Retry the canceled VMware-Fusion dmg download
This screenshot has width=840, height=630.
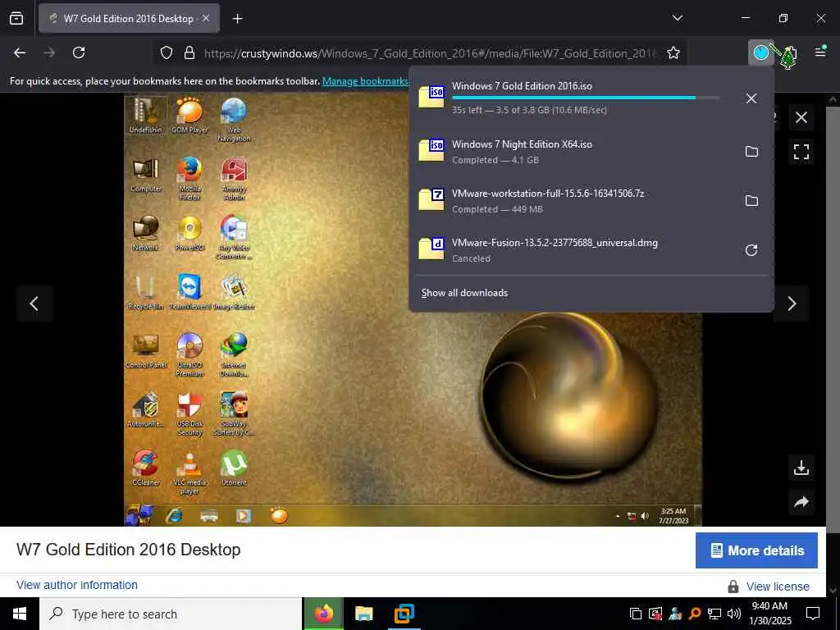tap(751, 250)
